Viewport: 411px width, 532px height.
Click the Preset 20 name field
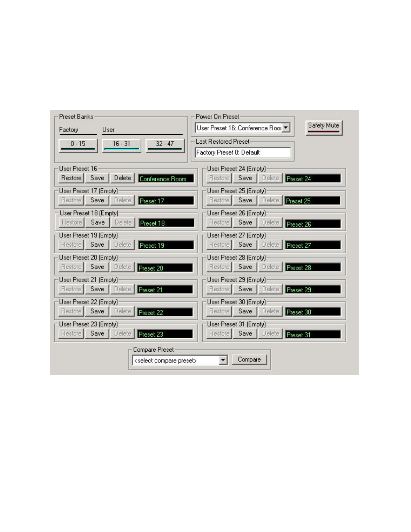click(165, 268)
